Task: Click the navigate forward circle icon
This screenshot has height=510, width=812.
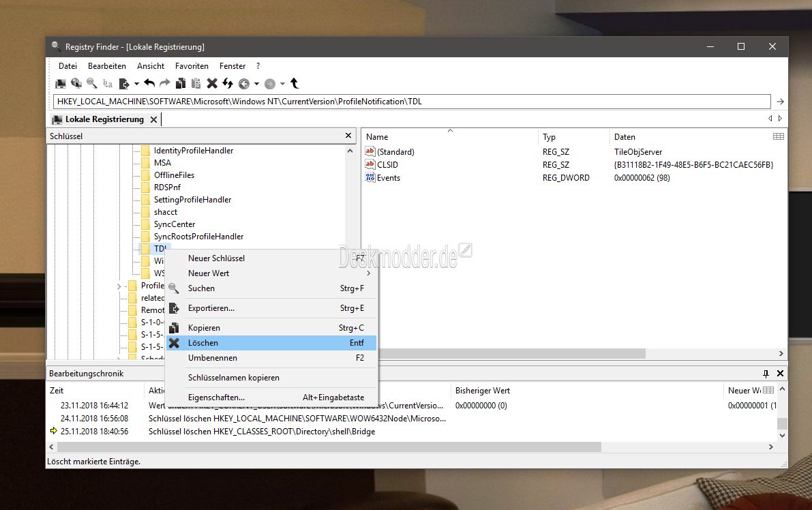Action: point(270,84)
